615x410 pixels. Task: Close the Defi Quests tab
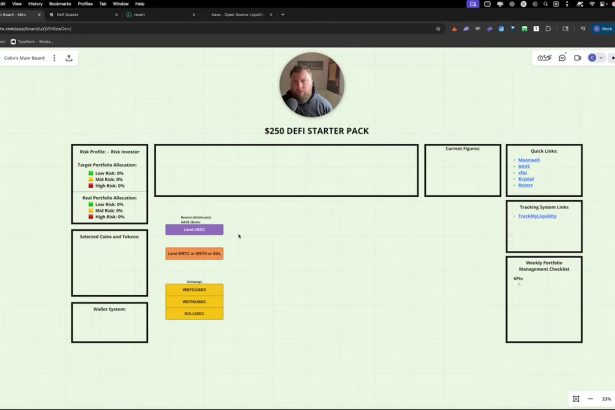click(x=116, y=15)
